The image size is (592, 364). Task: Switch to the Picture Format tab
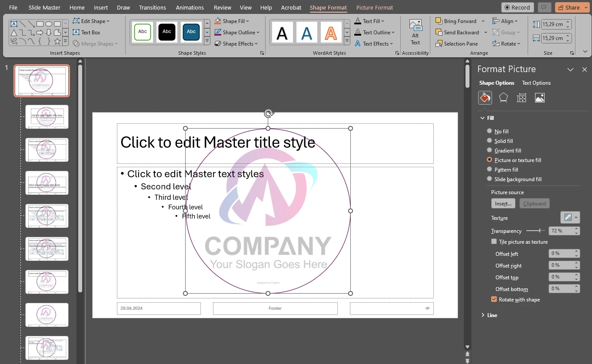(x=374, y=7)
